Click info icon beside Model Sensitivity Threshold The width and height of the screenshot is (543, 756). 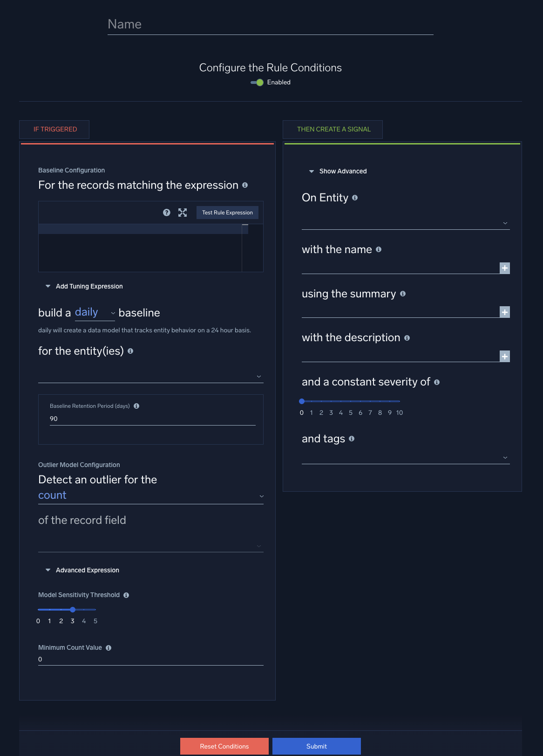[x=126, y=595]
